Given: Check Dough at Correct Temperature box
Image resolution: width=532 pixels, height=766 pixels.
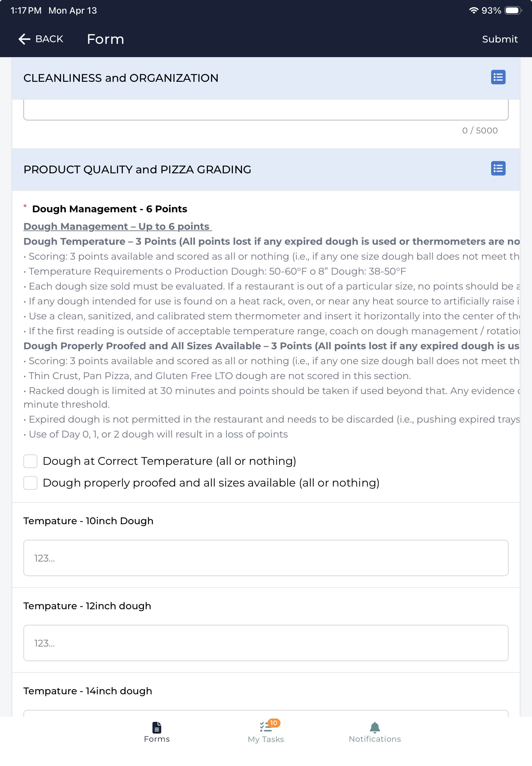Looking at the screenshot, I should [x=30, y=461].
